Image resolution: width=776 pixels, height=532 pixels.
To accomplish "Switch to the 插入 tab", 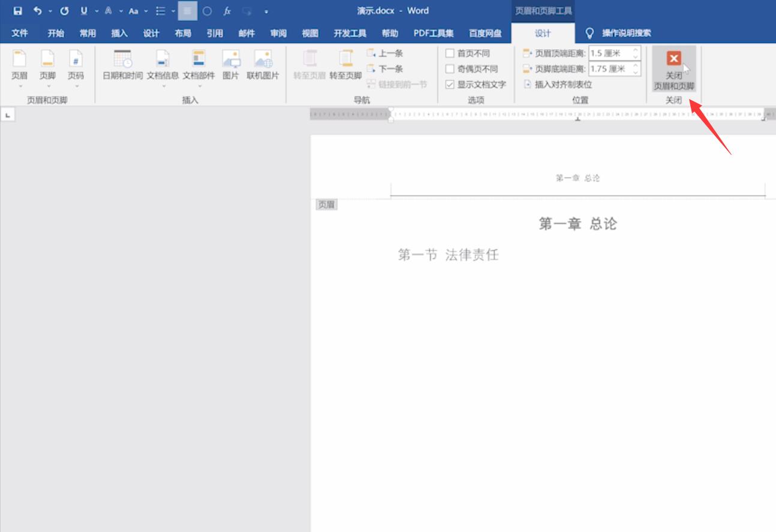I will tap(119, 33).
